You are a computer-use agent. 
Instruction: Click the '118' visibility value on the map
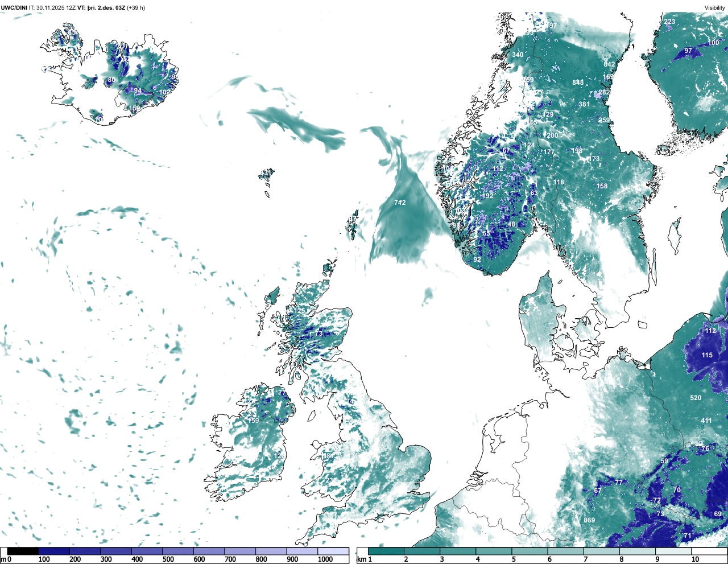point(559,182)
